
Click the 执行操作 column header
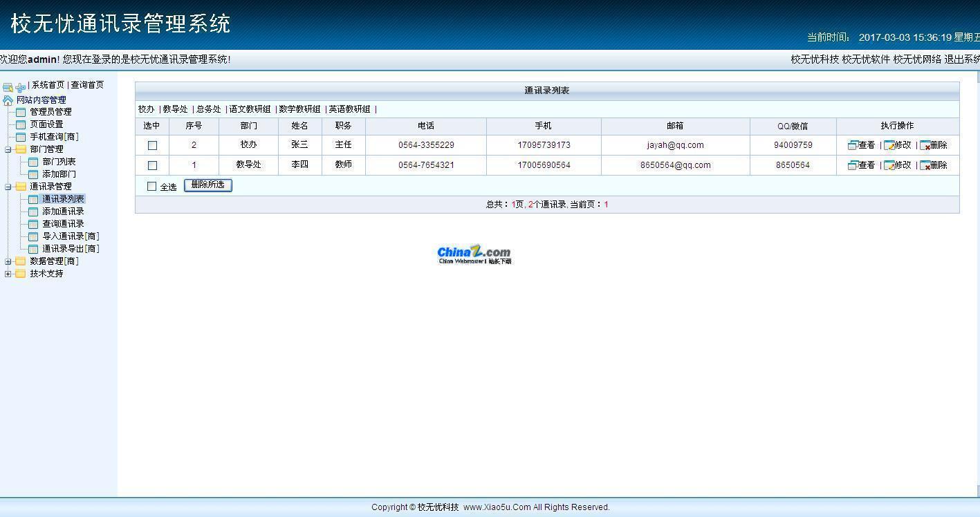coord(897,126)
